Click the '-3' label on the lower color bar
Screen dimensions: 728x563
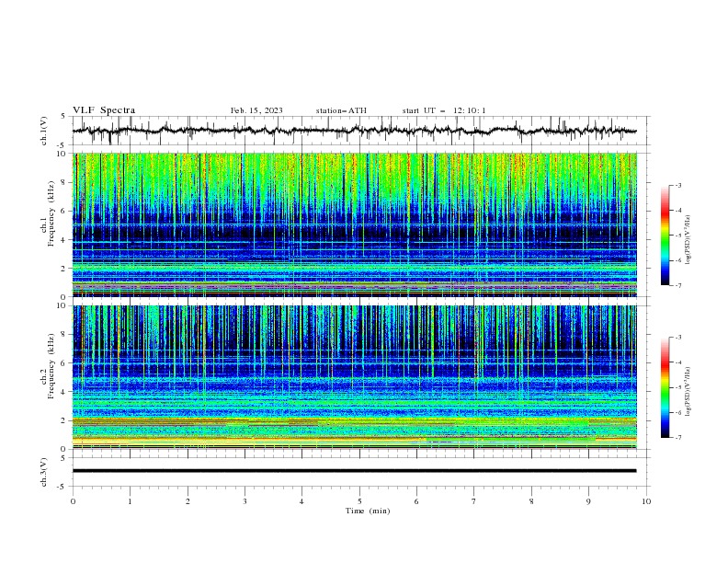coord(678,338)
